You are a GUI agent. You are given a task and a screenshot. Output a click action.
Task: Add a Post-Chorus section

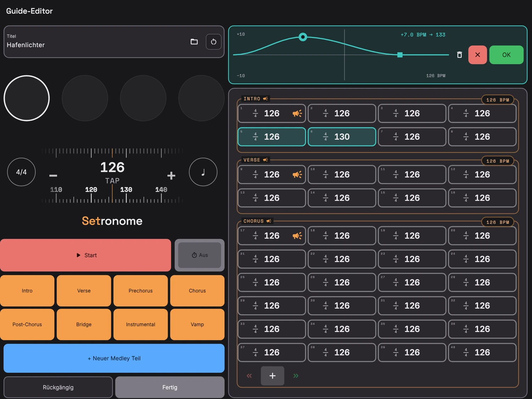click(x=27, y=324)
